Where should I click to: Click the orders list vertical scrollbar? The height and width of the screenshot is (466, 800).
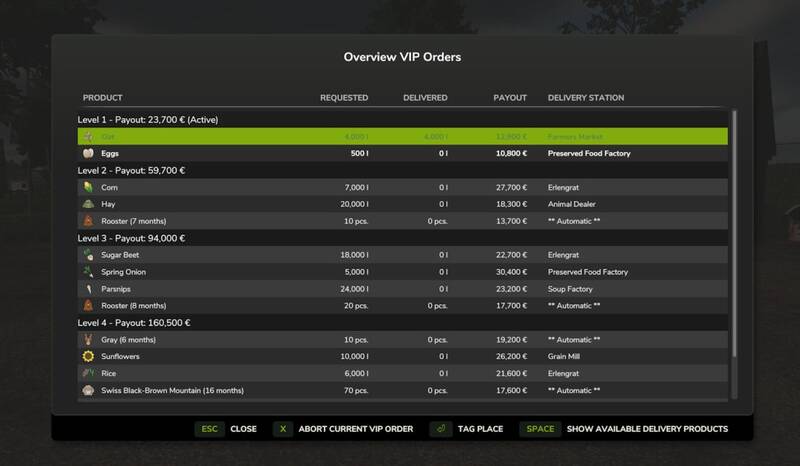[734, 230]
